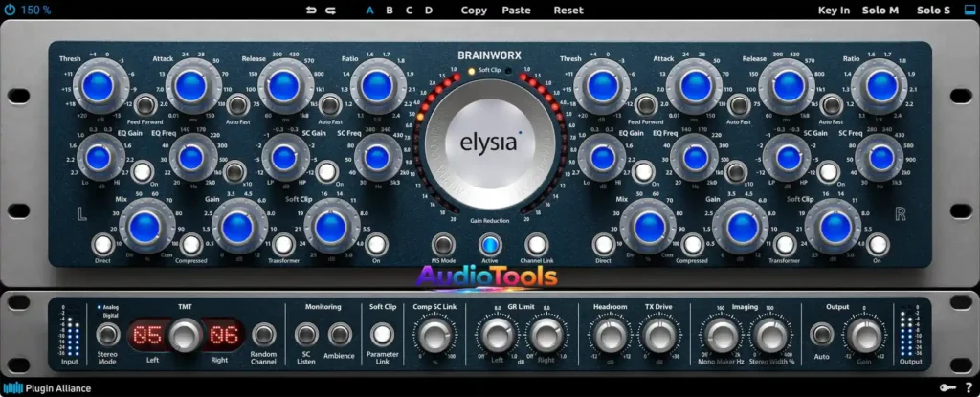
Task: Activate Solo S monitoring
Action: point(933,10)
